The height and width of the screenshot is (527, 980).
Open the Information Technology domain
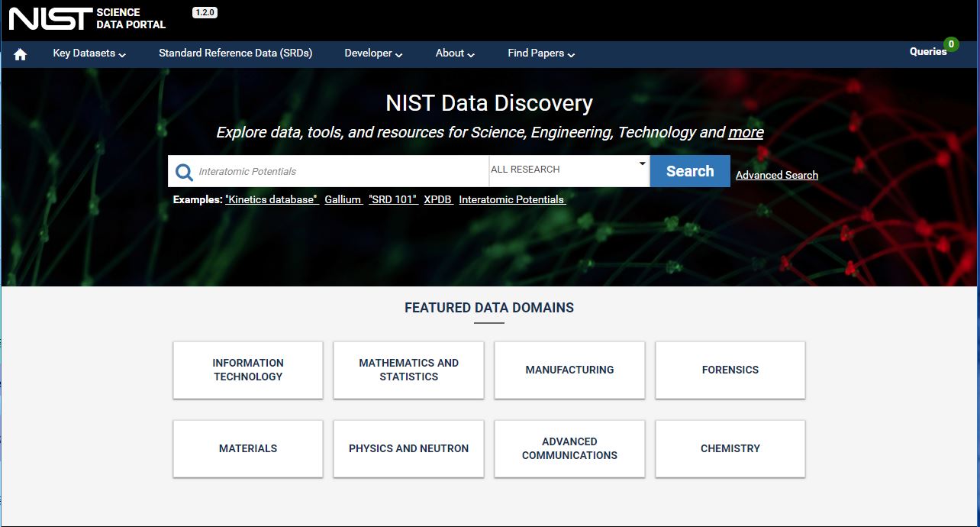[x=248, y=370]
